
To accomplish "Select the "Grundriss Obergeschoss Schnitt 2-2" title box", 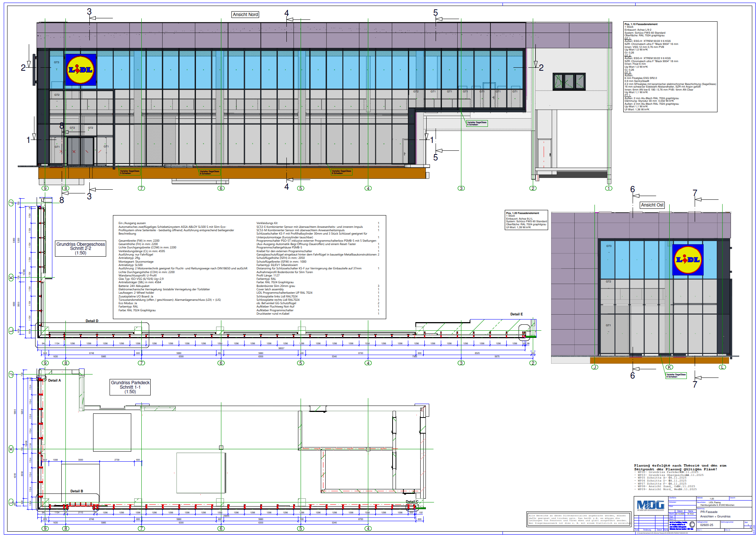I will click(x=80, y=248).
